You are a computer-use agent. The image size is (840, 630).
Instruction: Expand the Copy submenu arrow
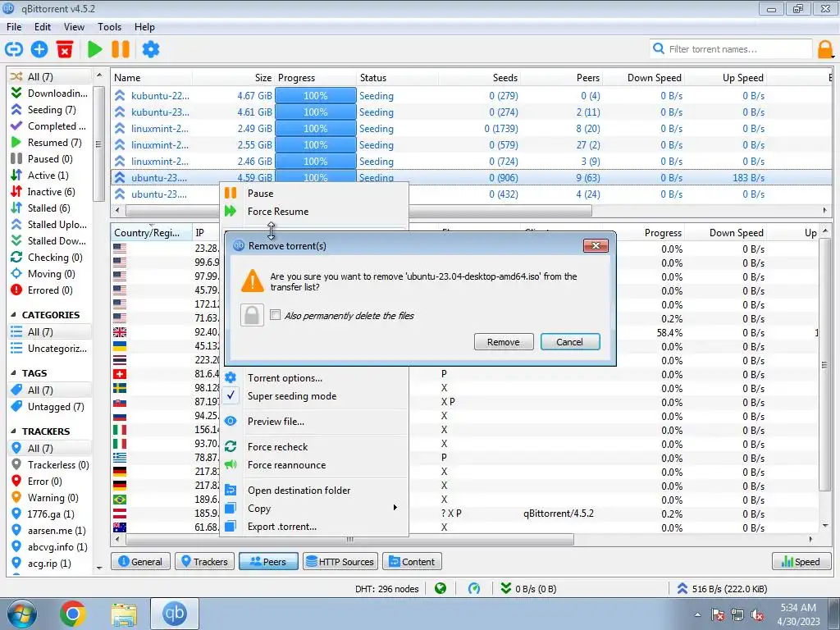tap(395, 508)
